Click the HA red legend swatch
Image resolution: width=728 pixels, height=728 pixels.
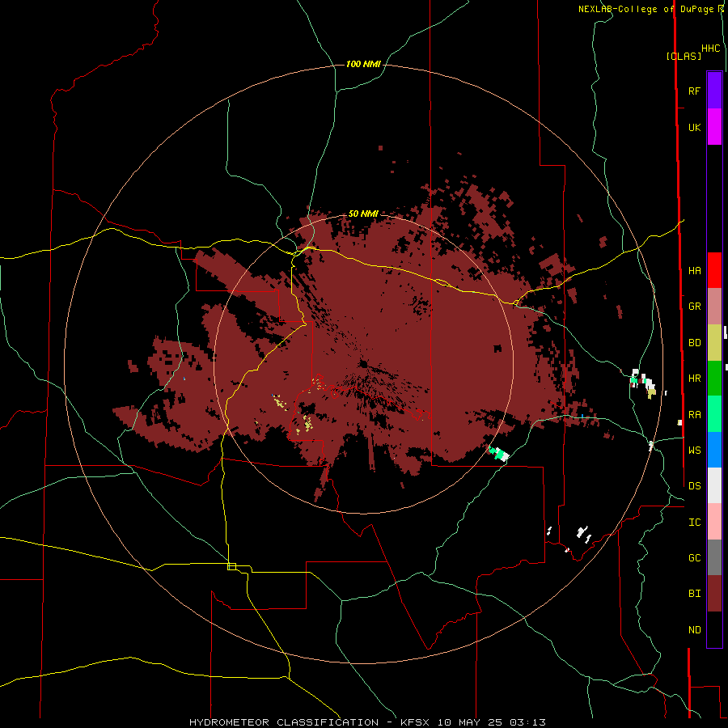[714, 270]
